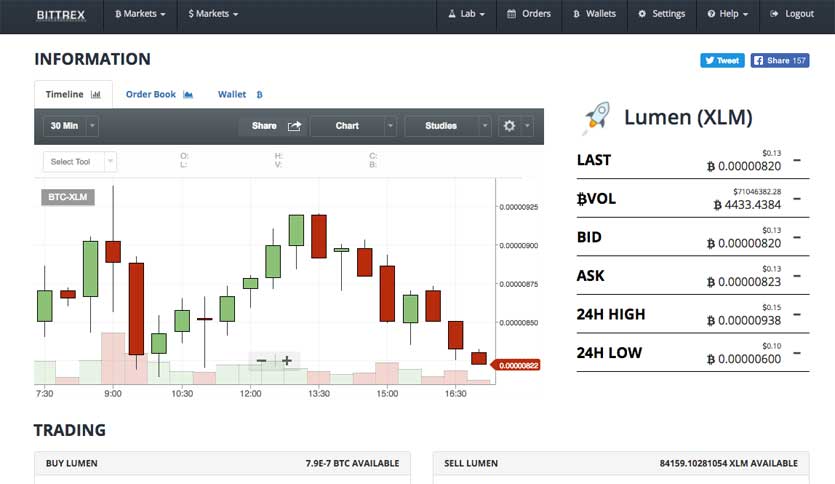Tweet this market via Twitter button
The image size is (835, 484).
click(x=721, y=60)
